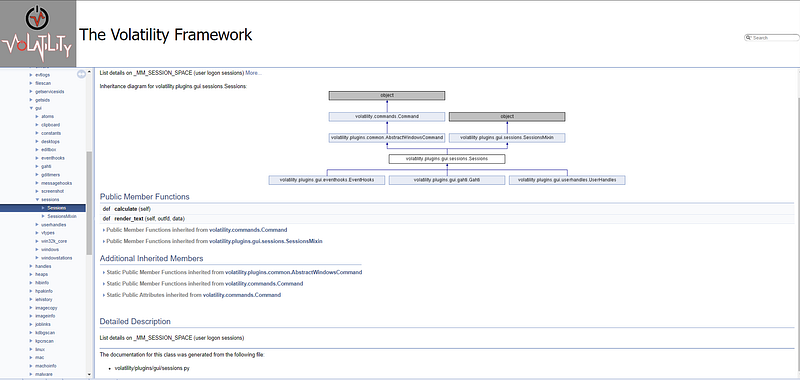
Task: Open the joblinks tree item
Action: point(44,324)
